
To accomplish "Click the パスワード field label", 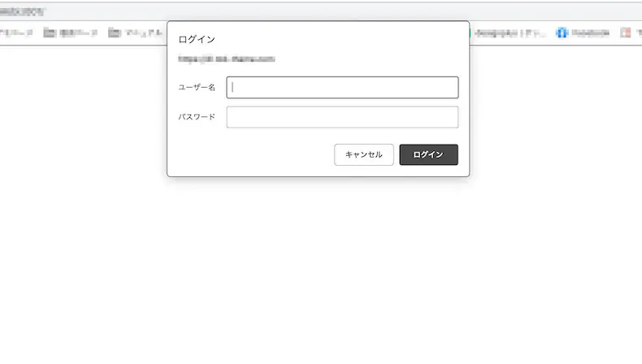I will [x=197, y=117].
